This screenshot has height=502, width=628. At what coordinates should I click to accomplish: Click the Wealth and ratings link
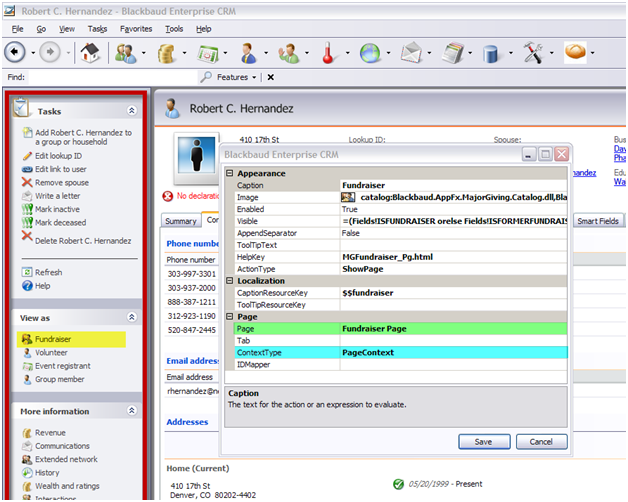click(67, 486)
